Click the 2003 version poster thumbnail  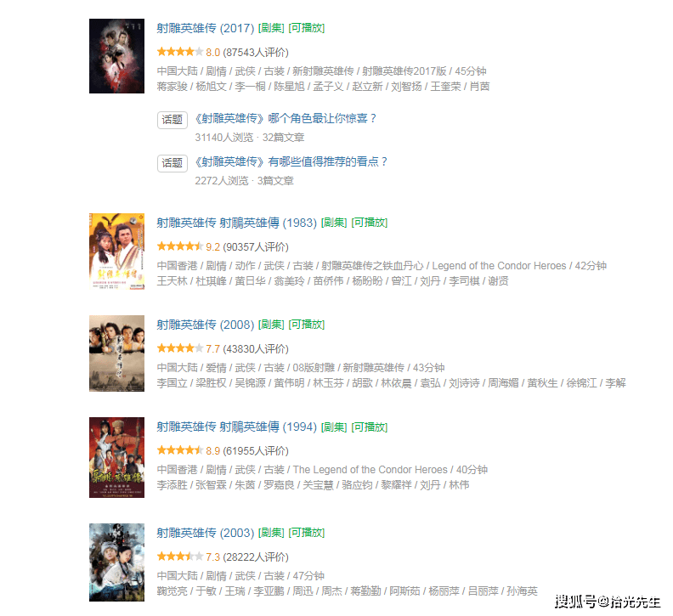(116, 562)
